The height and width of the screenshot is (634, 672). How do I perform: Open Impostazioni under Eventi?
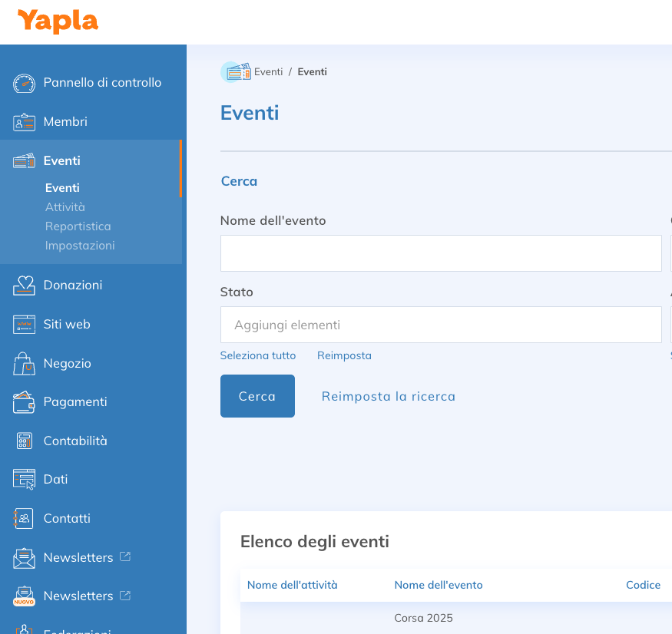80,246
